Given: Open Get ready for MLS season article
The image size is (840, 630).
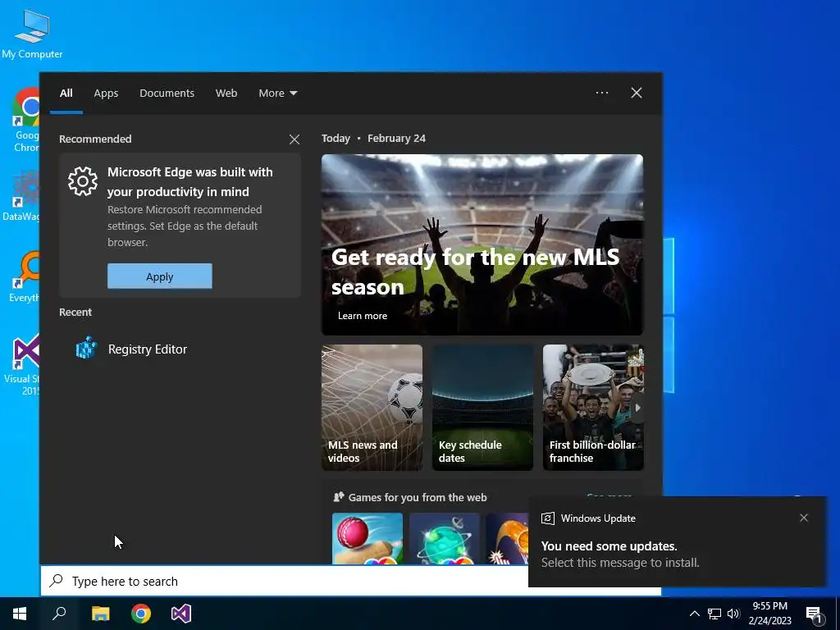Looking at the screenshot, I should (x=482, y=244).
